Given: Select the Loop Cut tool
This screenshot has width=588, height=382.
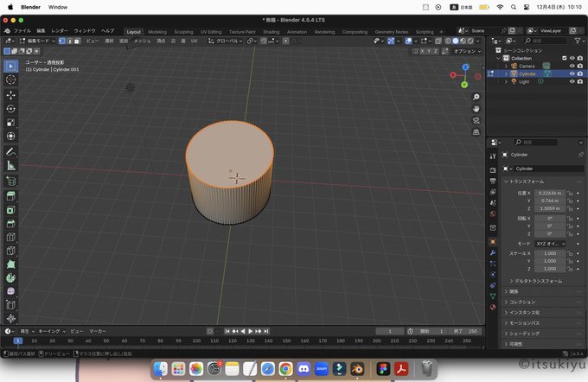Looking at the screenshot, I should [x=11, y=237].
